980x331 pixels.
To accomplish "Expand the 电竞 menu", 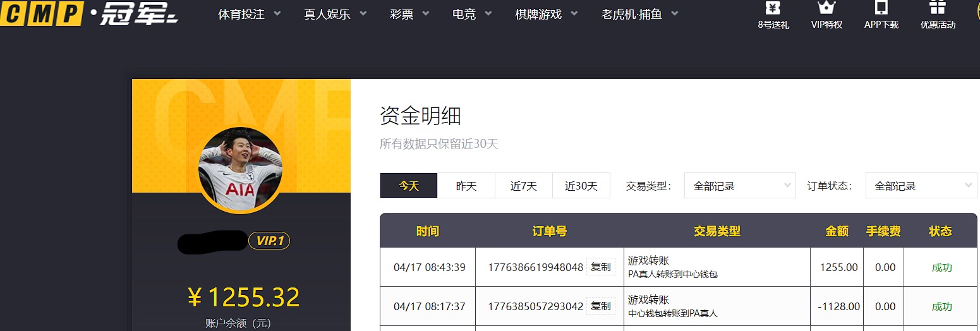I will (472, 14).
